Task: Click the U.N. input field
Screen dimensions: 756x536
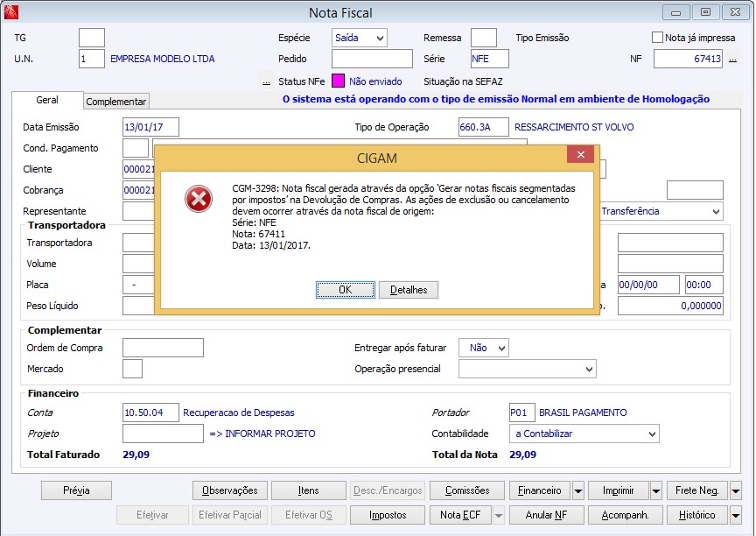Action: pyautogui.click(x=92, y=59)
